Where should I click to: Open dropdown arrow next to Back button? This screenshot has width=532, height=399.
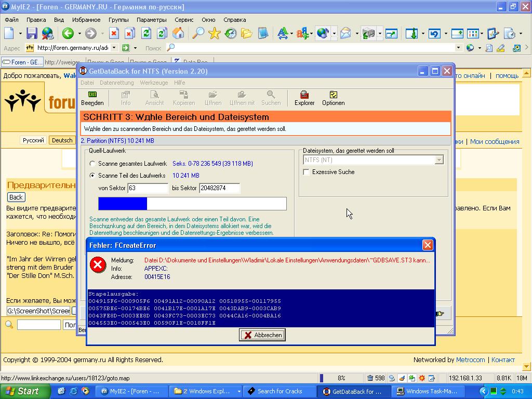pos(79,33)
